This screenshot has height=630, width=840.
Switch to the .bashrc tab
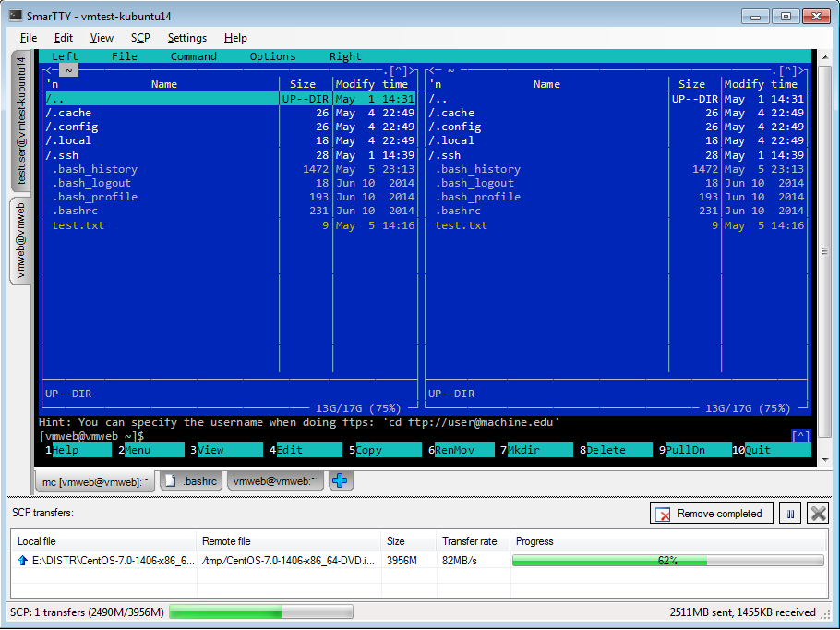(x=192, y=481)
